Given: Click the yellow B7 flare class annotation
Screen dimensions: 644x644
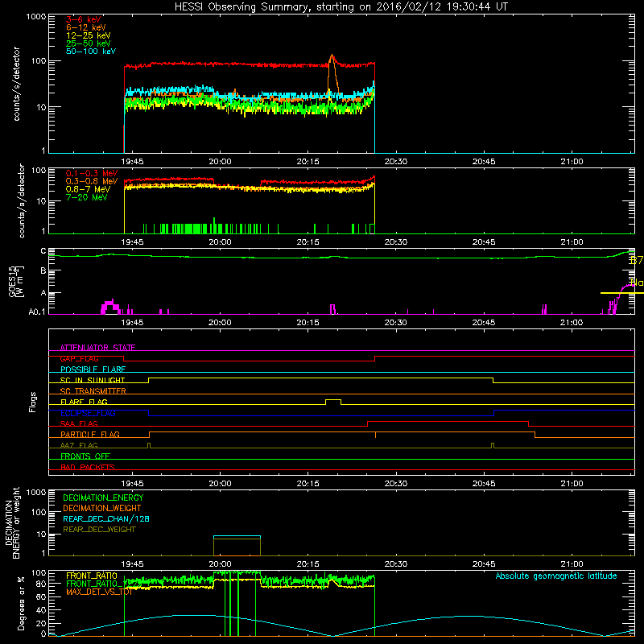Looking at the screenshot, I should (x=636, y=260).
